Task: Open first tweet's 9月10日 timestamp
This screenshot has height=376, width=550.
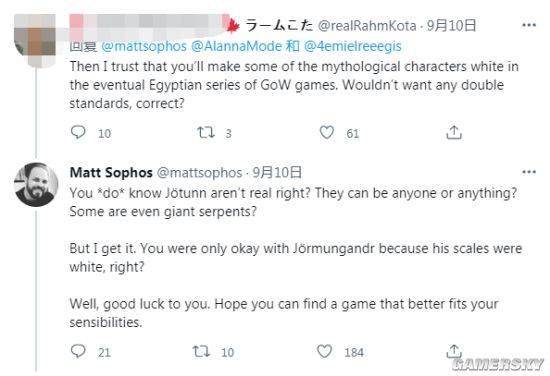Action: tap(451, 26)
